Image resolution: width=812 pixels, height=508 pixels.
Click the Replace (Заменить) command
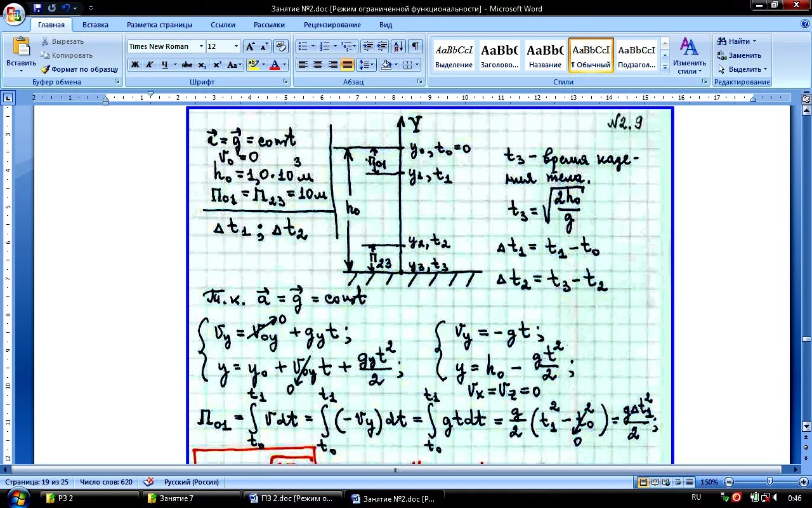pos(739,55)
